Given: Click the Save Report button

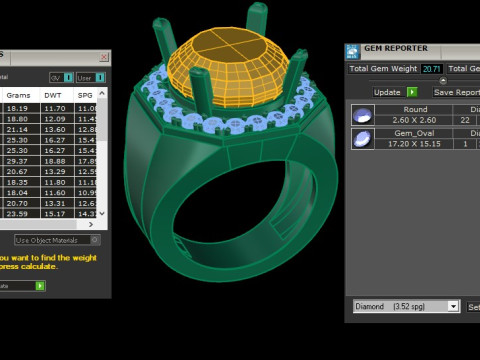Looking at the screenshot, I should 457,92.
